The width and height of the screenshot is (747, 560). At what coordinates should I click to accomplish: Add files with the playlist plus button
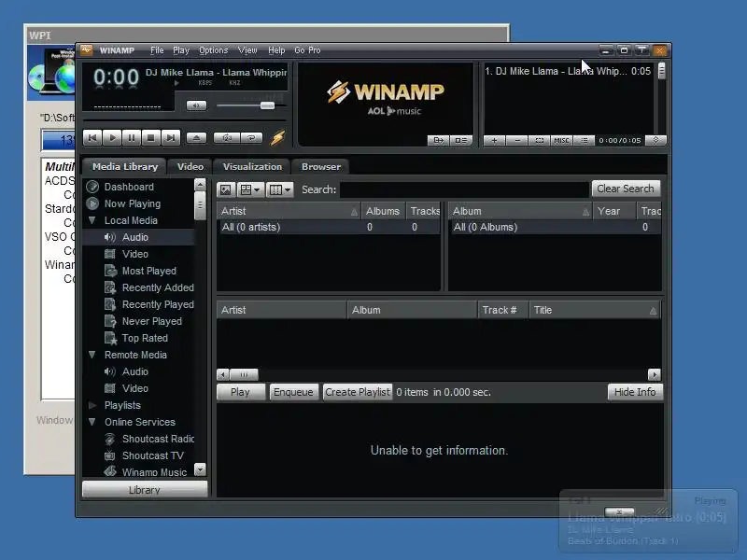point(495,141)
